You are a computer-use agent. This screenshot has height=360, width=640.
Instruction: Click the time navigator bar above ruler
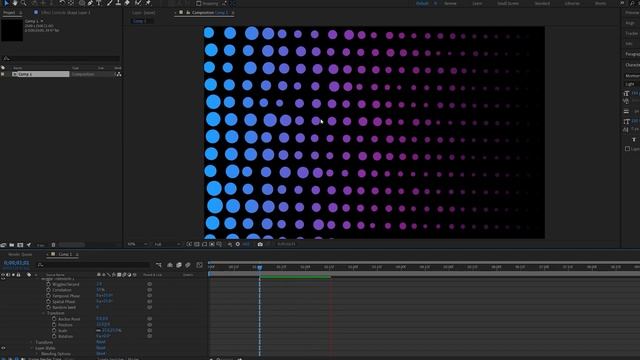click(424, 262)
